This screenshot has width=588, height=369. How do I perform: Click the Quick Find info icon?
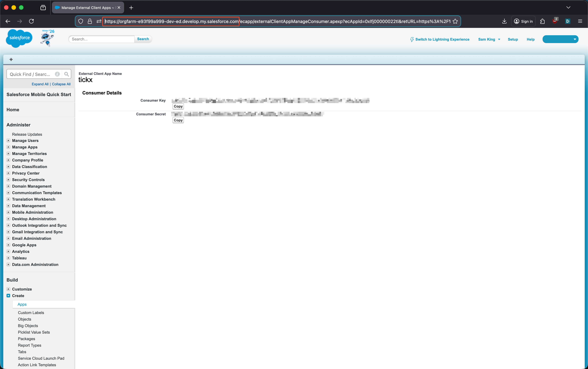point(57,74)
